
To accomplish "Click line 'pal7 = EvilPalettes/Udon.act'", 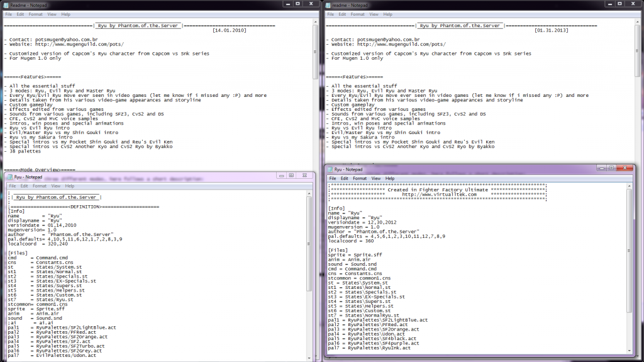I will tap(52, 356).
